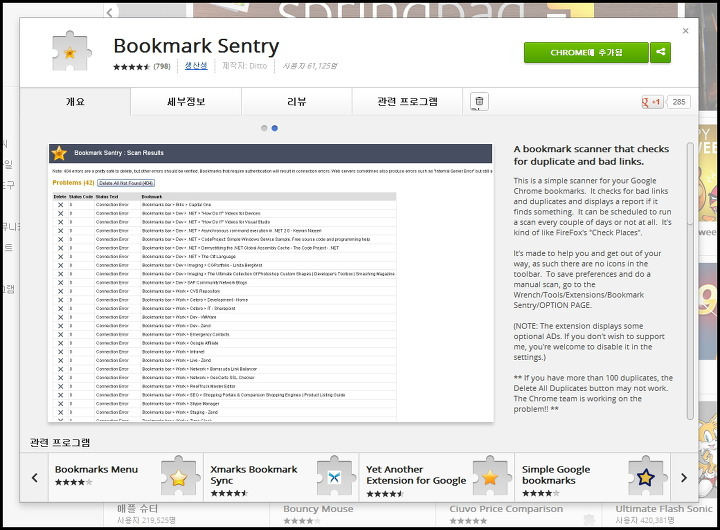Show next related programs
Image resolution: width=720 pixels, height=530 pixels.
coord(684,478)
